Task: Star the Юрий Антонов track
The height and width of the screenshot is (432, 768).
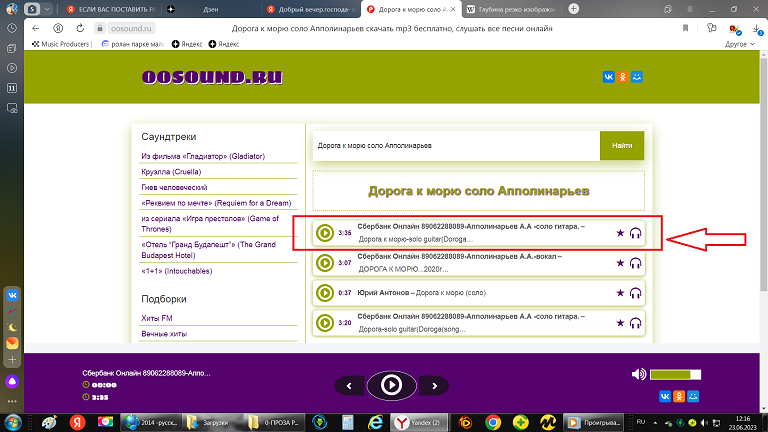Action: (620, 293)
